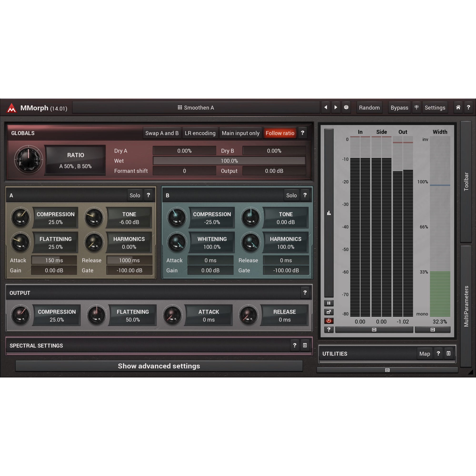Click the expander bar below Width meter
Image resolution: width=476 pixels, height=476 pixels.
[x=433, y=330]
